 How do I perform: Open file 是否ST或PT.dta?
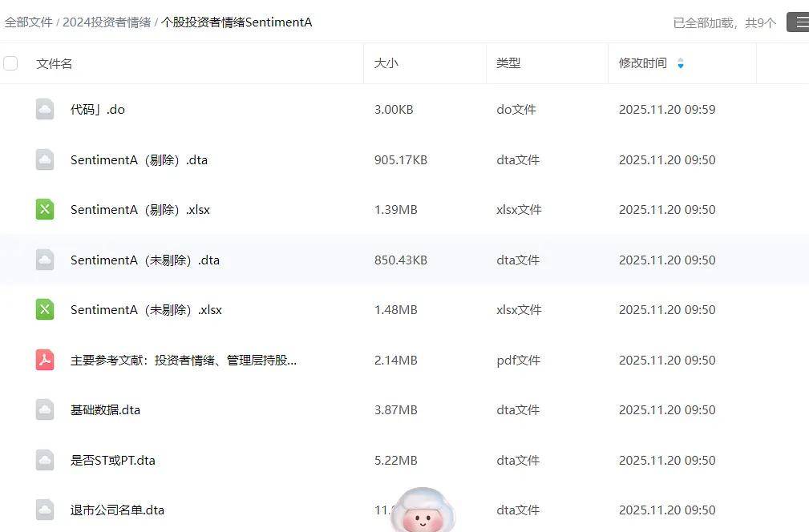coord(112,460)
